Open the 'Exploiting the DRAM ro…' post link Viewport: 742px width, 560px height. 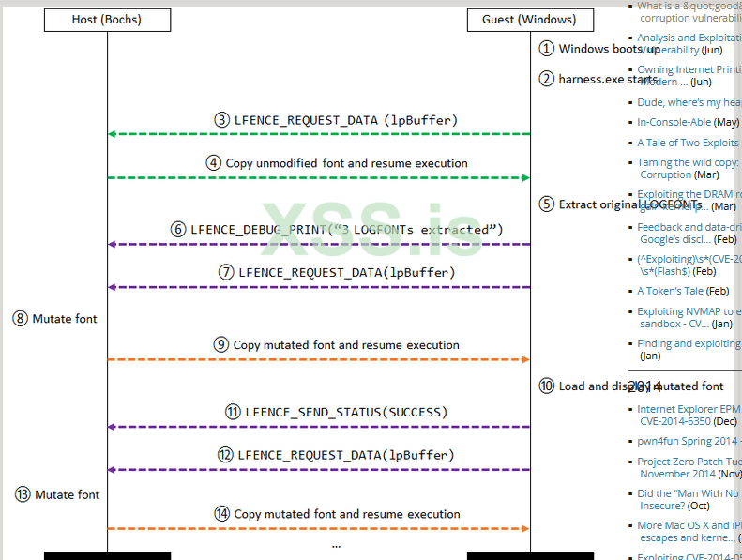point(689,200)
